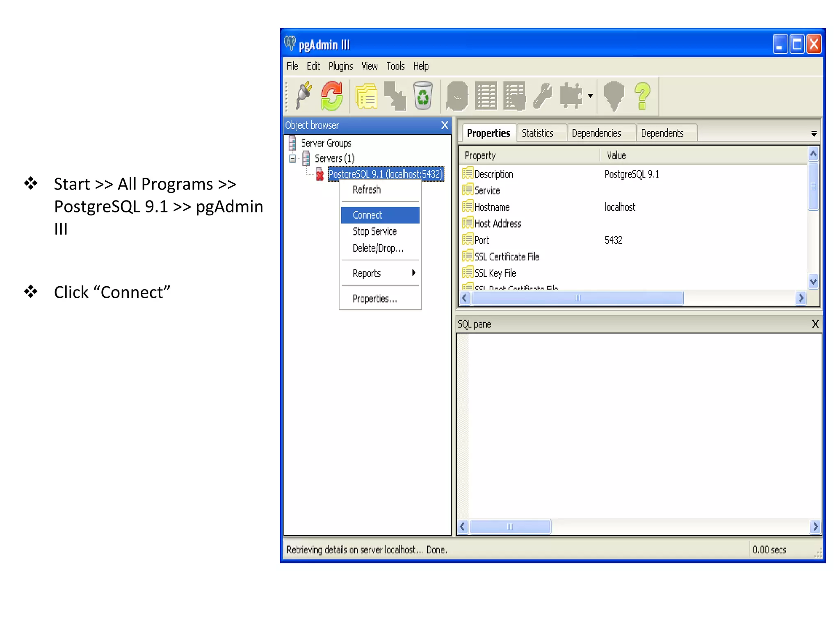Expand the Reports submenu
This screenshot has width=840, height=630.
pyautogui.click(x=380, y=273)
